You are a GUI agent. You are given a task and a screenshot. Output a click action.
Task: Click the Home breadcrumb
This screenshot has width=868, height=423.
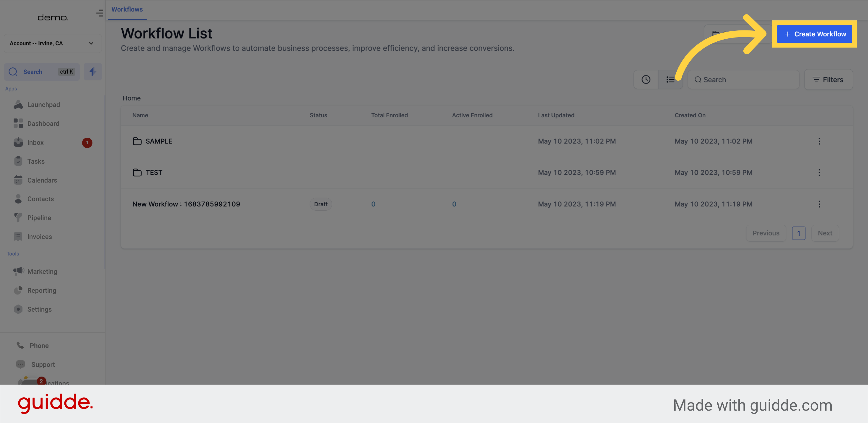(x=131, y=98)
